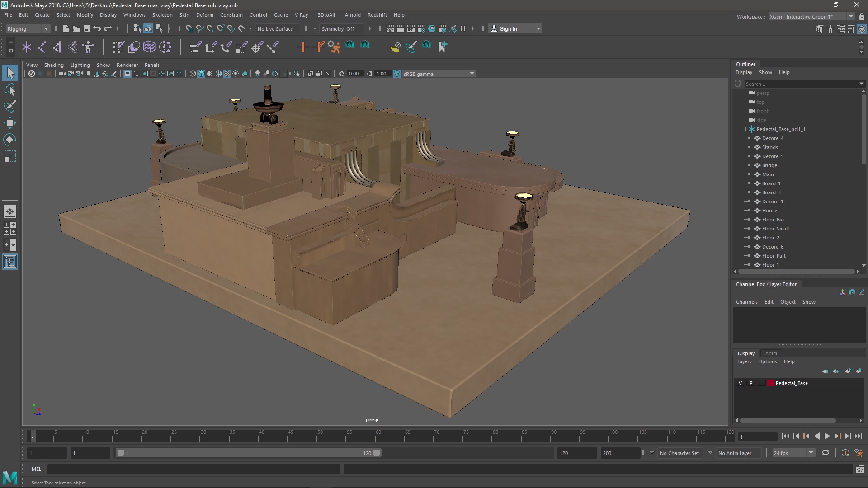Click the Panels menu in viewport
The image size is (868, 488).
coord(151,64)
